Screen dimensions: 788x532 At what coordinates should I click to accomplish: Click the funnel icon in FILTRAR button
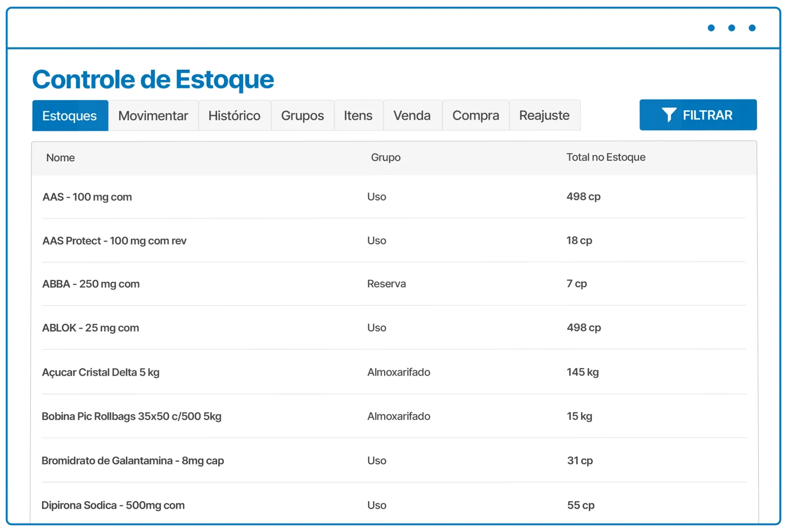click(x=669, y=115)
